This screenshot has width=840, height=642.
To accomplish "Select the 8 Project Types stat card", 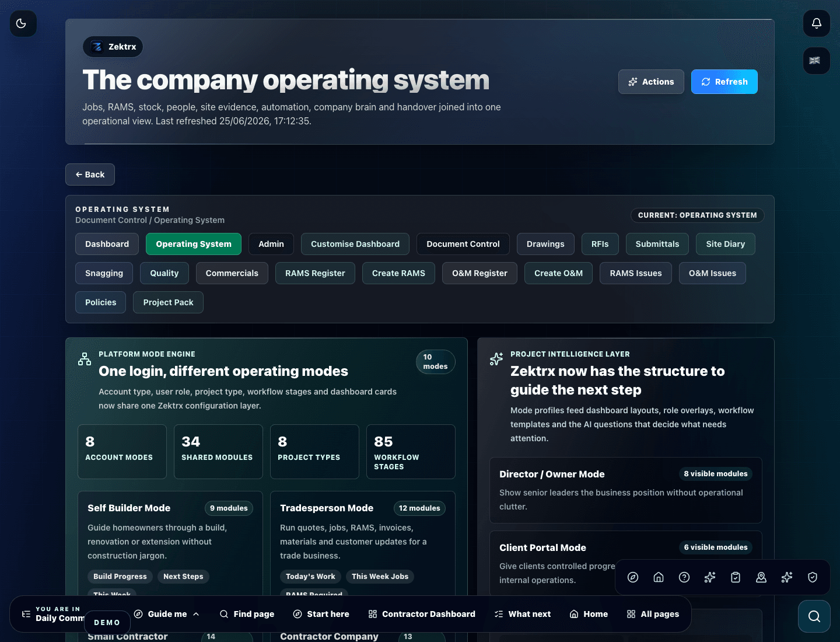I will (314, 452).
